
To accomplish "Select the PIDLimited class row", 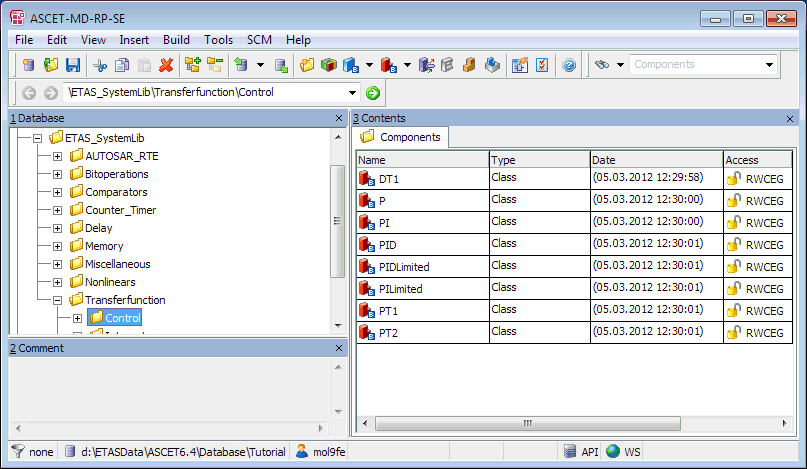I will click(574, 267).
